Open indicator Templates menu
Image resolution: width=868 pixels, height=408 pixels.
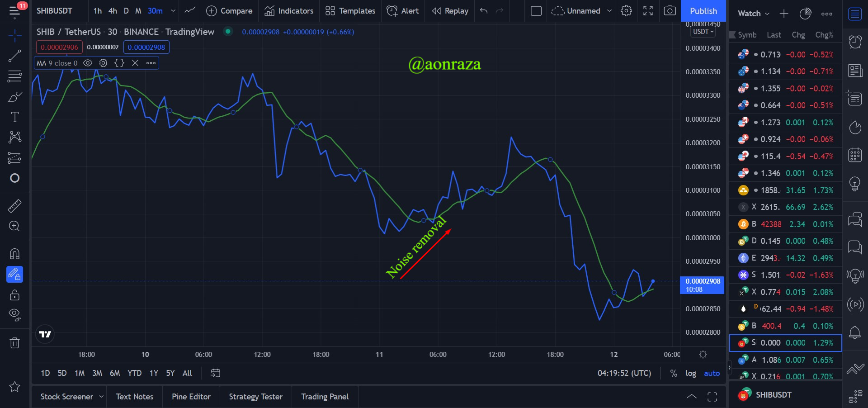(350, 11)
